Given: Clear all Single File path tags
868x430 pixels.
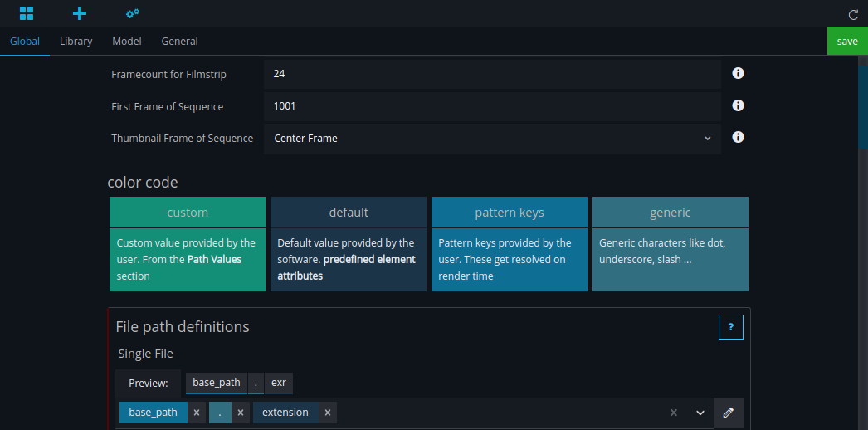Looking at the screenshot, I should coord(674,413).
